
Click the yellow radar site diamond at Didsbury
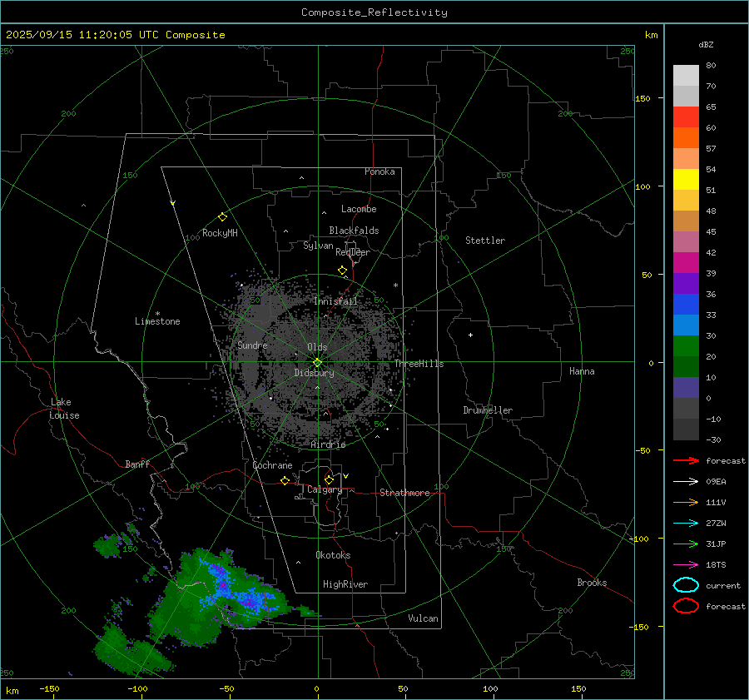pyautogui.click(x=317, y=363)
